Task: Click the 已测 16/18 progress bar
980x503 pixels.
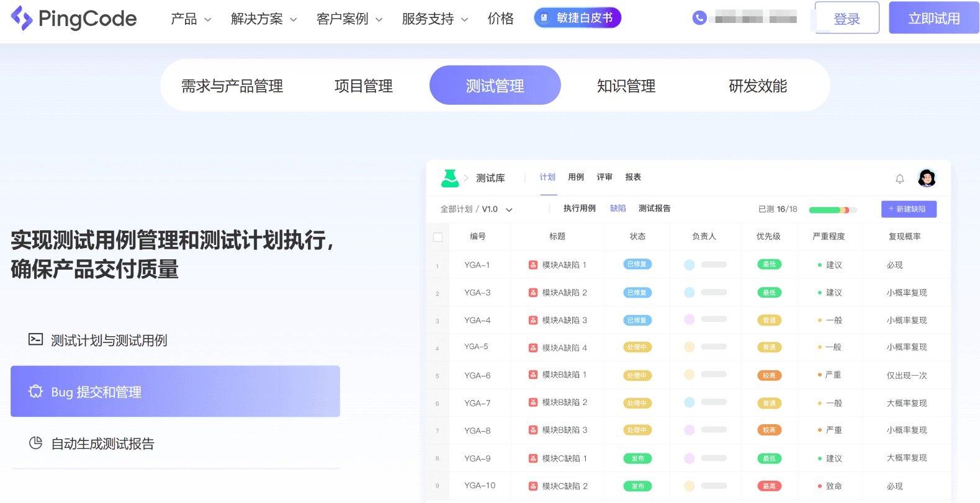Action: point(833,210)
